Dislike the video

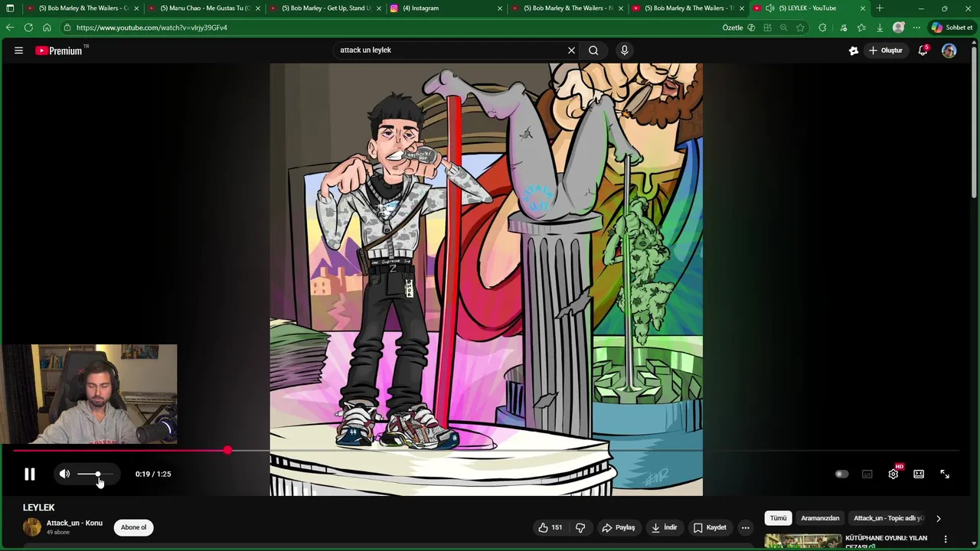click(x=580, y=527)
